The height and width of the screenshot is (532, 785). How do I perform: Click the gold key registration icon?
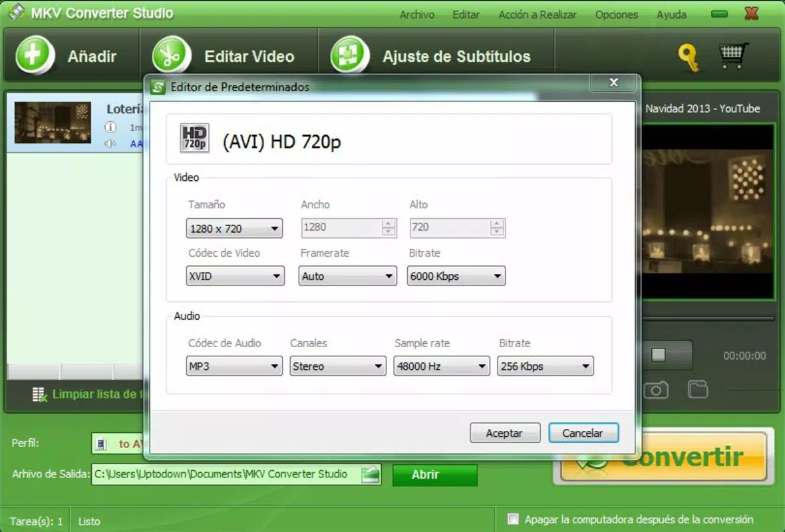coord(689,57)
